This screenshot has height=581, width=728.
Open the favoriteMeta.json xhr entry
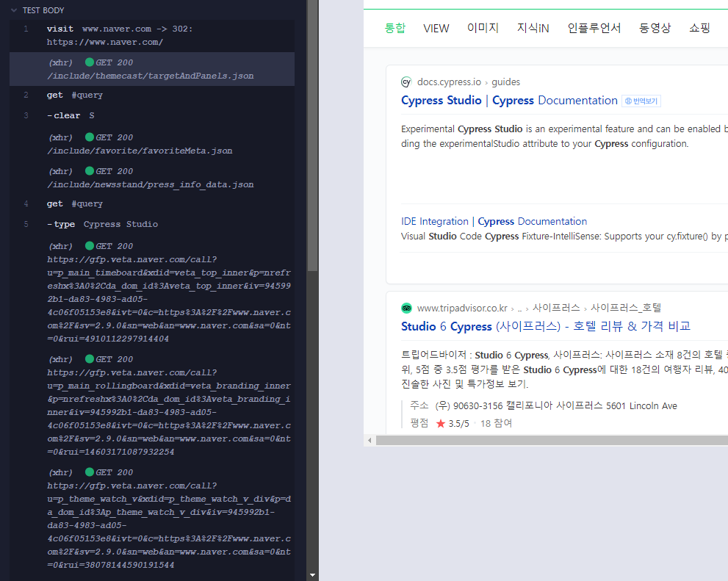pos(152,144)
